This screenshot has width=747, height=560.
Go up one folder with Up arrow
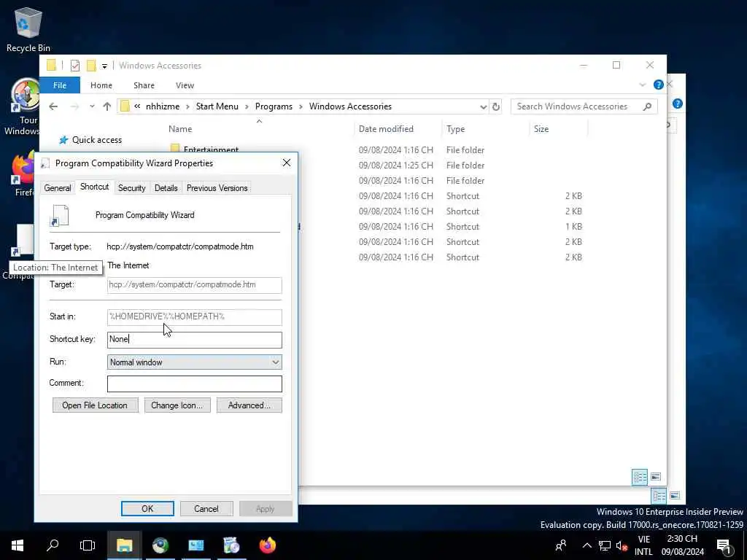[x=107, y=106]
